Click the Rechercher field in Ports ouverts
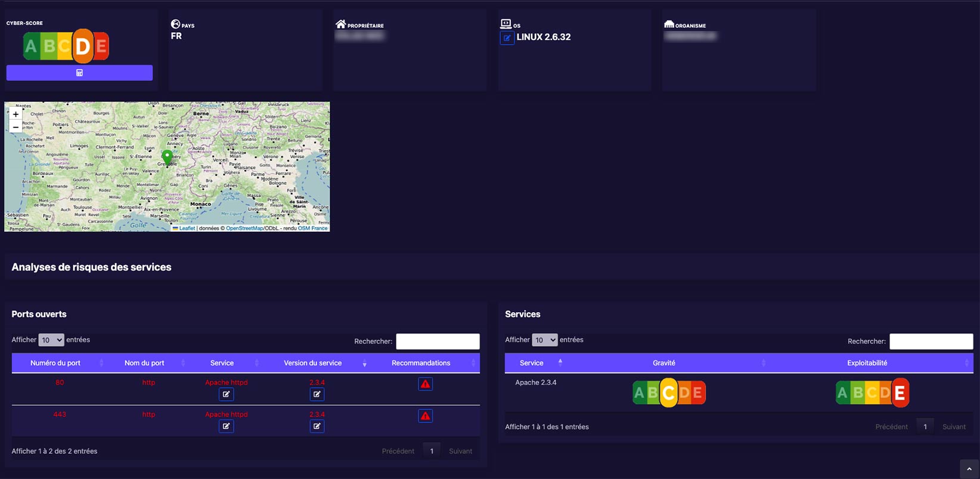This screenshot has width=980, height=479. point(438,341)
